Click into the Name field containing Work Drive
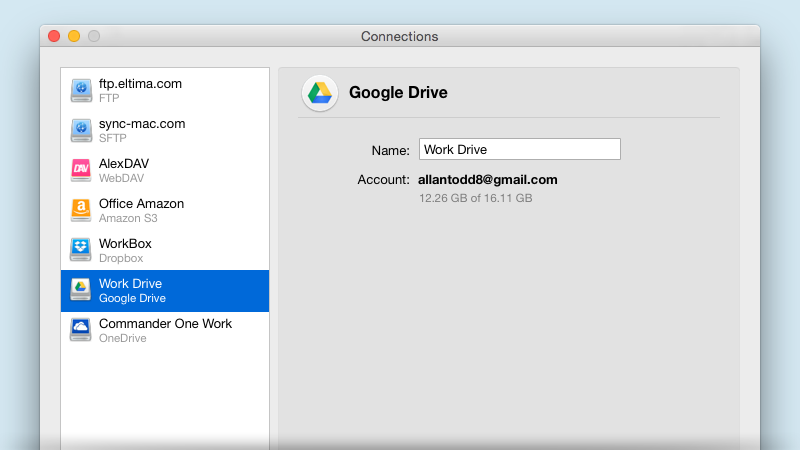Image resolution: width=800 pixels, height=450 pixels. tap(520, 149)
